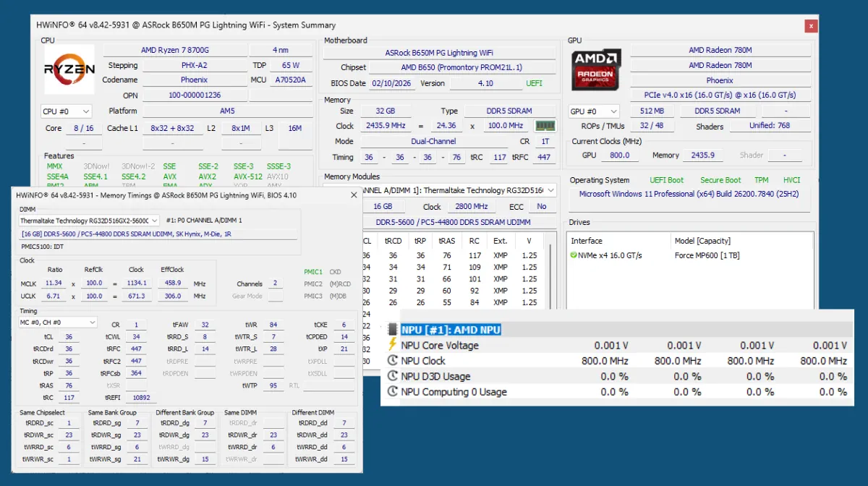This screenshot has height=486, width=868.
Task: Close the Memory Timings window
Action: [354, 195]
